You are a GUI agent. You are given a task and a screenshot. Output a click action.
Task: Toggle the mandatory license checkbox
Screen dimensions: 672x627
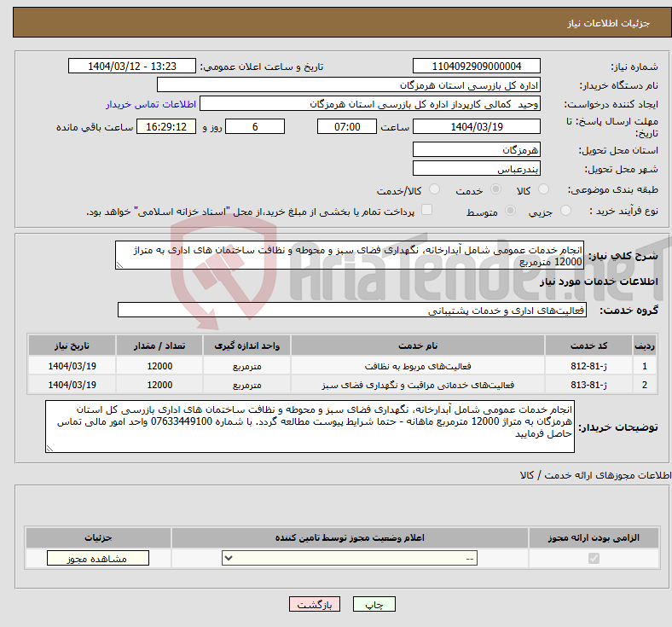[594, 559]
